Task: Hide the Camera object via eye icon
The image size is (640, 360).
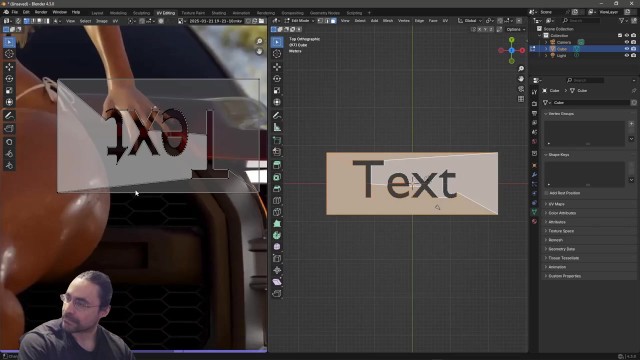Action: coord(627,42)
